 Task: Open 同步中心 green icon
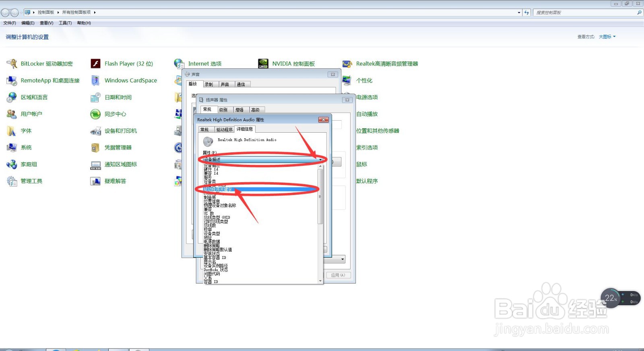pos(96,114)
